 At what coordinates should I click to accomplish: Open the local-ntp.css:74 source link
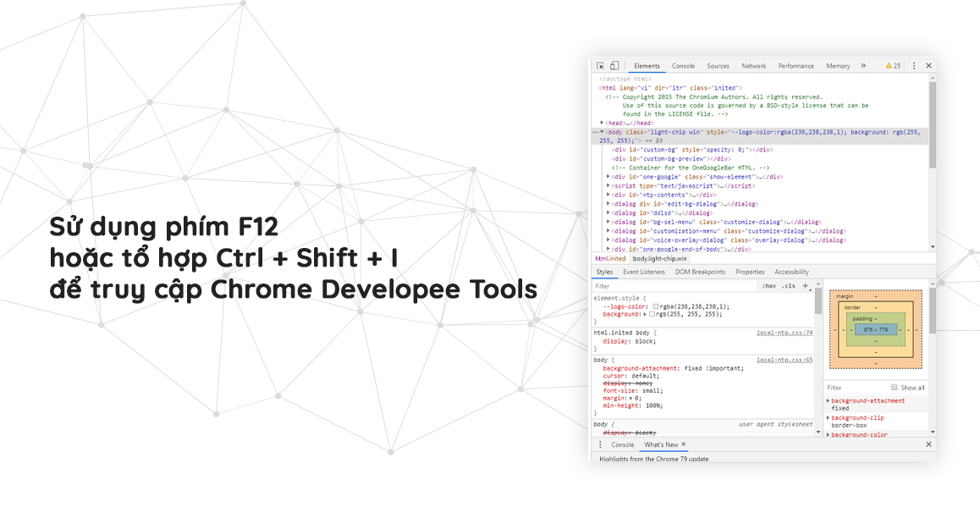click(785, 333)
